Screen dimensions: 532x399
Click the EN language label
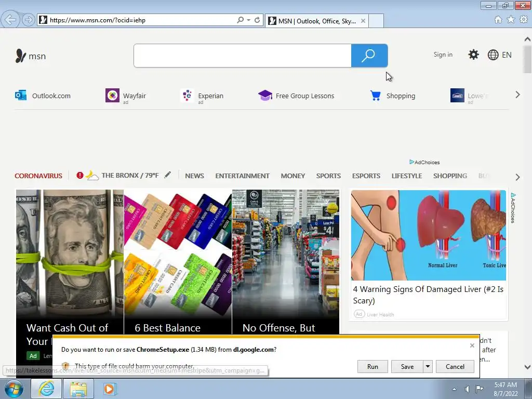[x=507, y=55]
